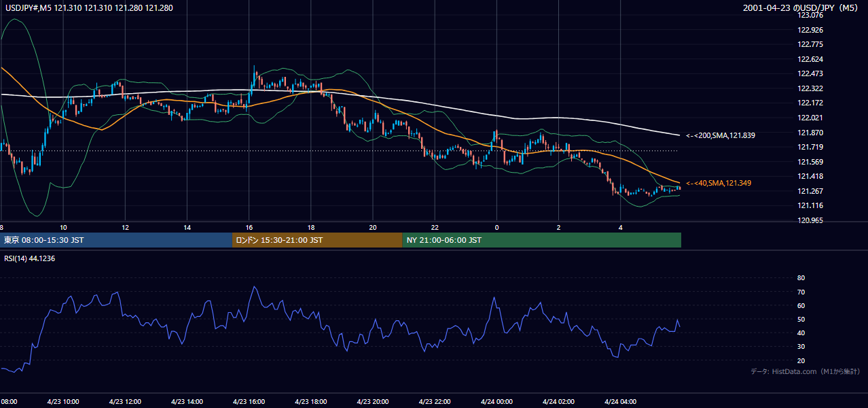The image size is (868, 408).
Task: Click the 4/23 20:00 date axis label
Action: 372,401
